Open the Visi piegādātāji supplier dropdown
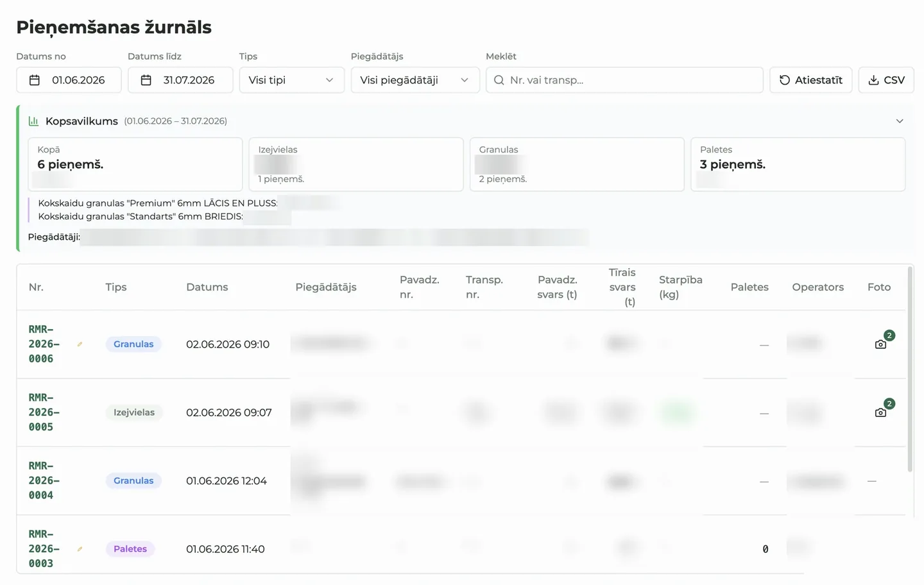The width and height of the screenshot is (924, 585). (x=415, y=80)
